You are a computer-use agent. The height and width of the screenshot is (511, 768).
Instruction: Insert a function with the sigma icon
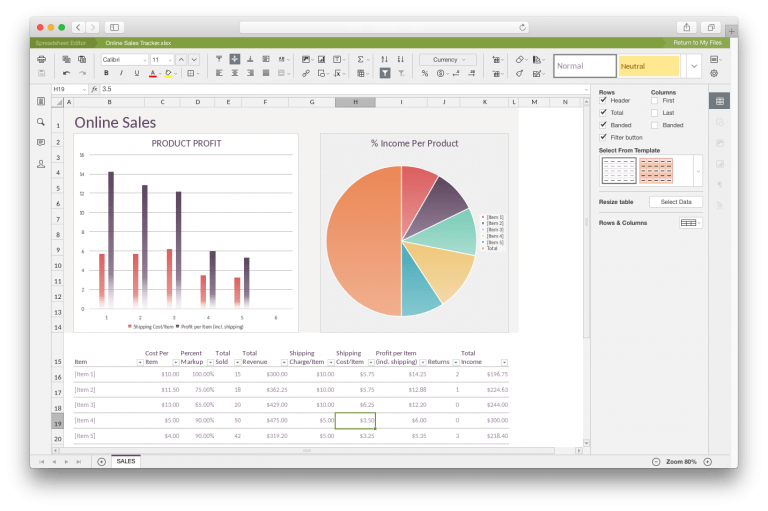coord(361,60)
